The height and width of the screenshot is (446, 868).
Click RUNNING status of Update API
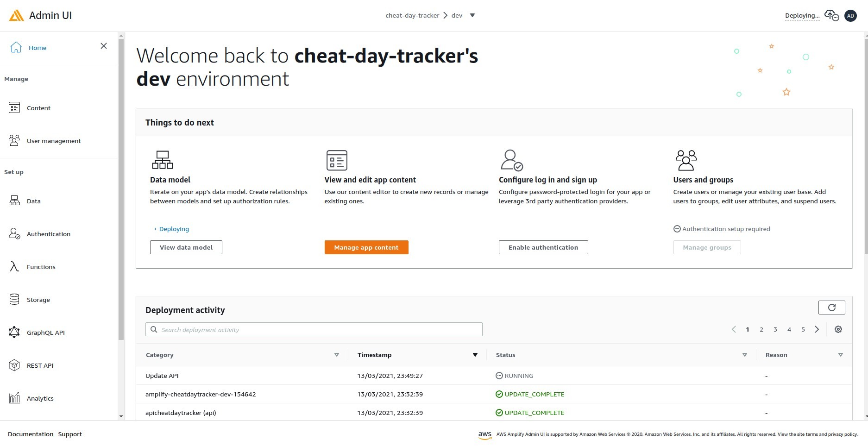pyautogui.click(x=515, y=376)
